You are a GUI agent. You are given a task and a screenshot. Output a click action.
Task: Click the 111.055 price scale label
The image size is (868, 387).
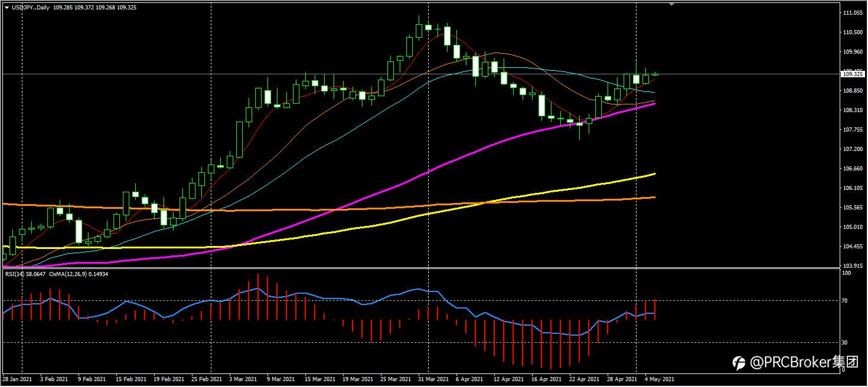tap(853, 12)
